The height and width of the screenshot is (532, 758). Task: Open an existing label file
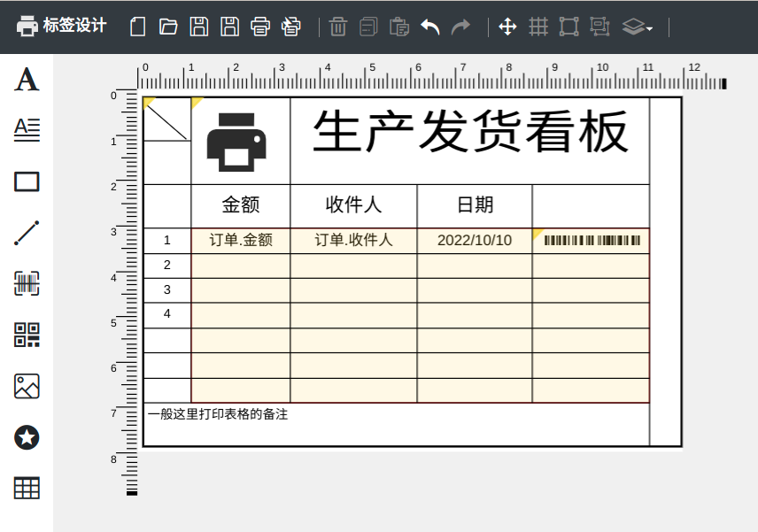coord(168,27)
